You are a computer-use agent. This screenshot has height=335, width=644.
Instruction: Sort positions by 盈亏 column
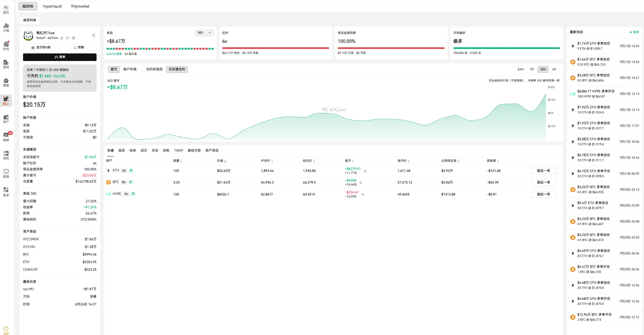tap(349, 161)
